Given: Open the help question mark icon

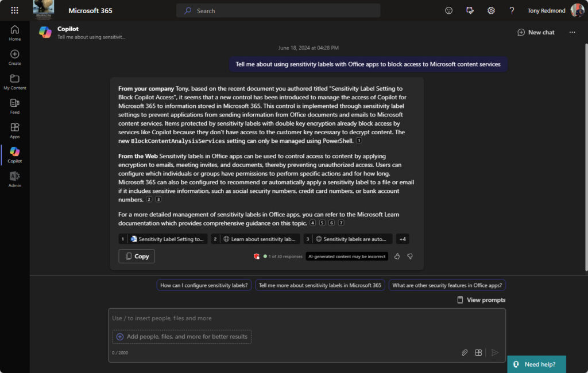Looking at the screenshot, I should coord(512,10).
